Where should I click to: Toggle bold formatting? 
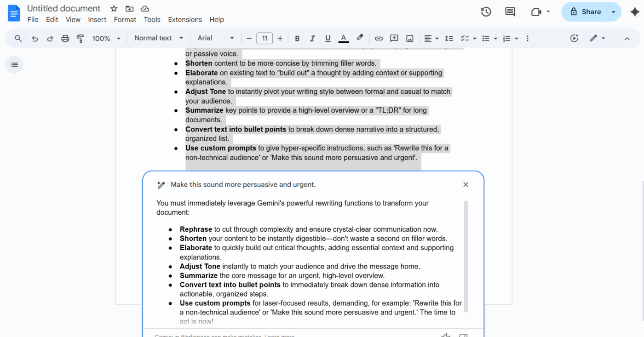297,39
